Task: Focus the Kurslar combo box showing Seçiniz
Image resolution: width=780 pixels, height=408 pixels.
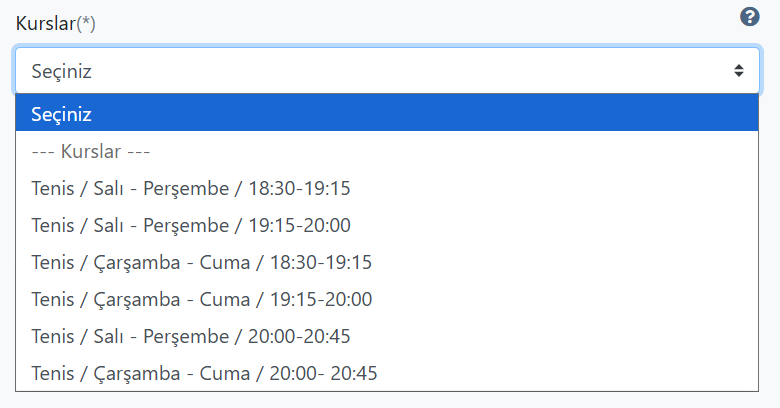Action: 387,71
